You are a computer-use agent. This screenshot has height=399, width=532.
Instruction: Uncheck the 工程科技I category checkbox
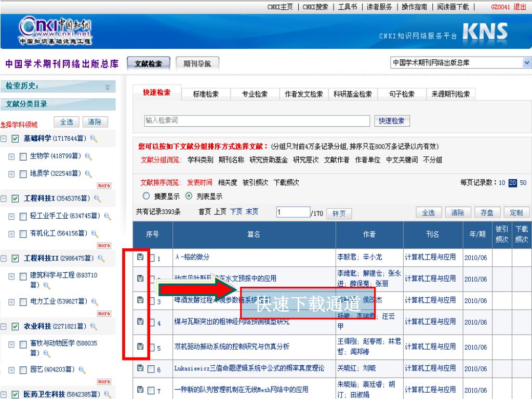pyautogui.click(x=15, y=198)
